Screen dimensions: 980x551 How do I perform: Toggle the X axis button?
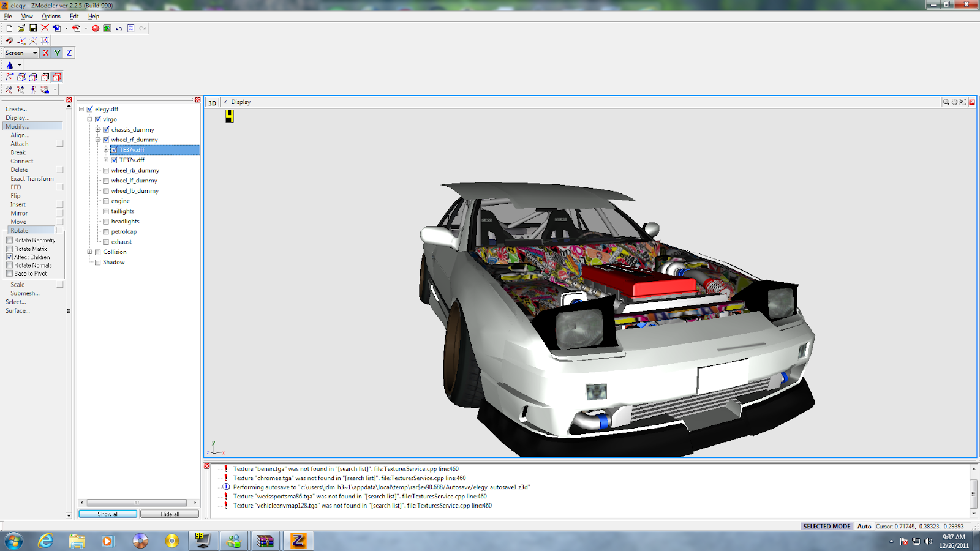pyautogui.click(x=46, y=53)
